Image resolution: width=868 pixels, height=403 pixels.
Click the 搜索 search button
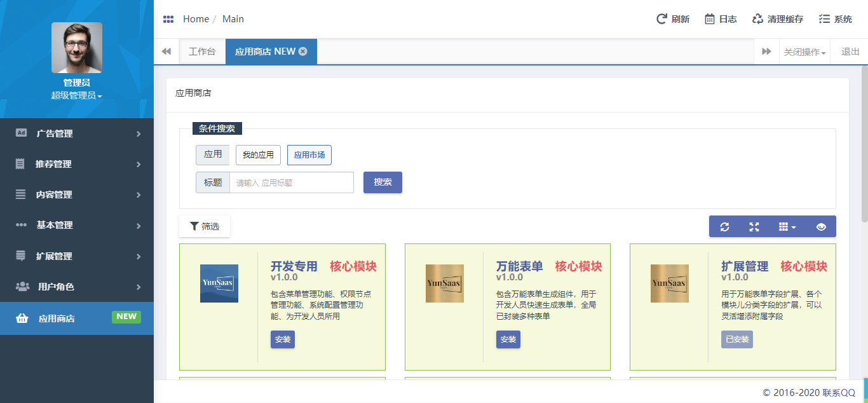click(x=383, y=182)
